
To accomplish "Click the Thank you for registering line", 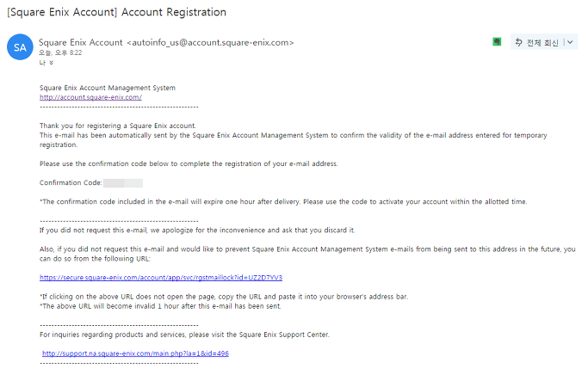I will (x=118, y=126).
